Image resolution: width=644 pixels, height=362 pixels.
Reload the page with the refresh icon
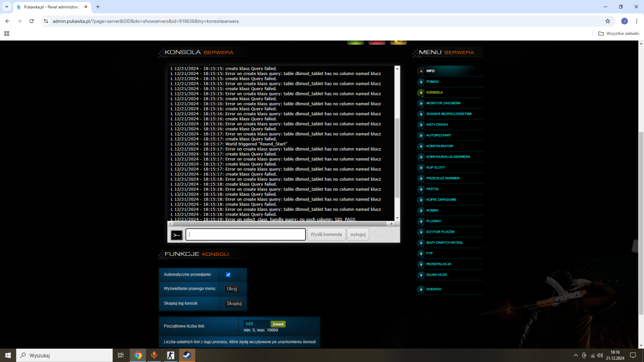(32, 21)
